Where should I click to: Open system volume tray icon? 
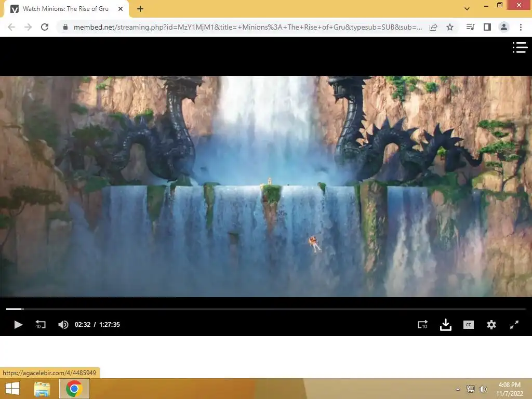click(483, 389)
